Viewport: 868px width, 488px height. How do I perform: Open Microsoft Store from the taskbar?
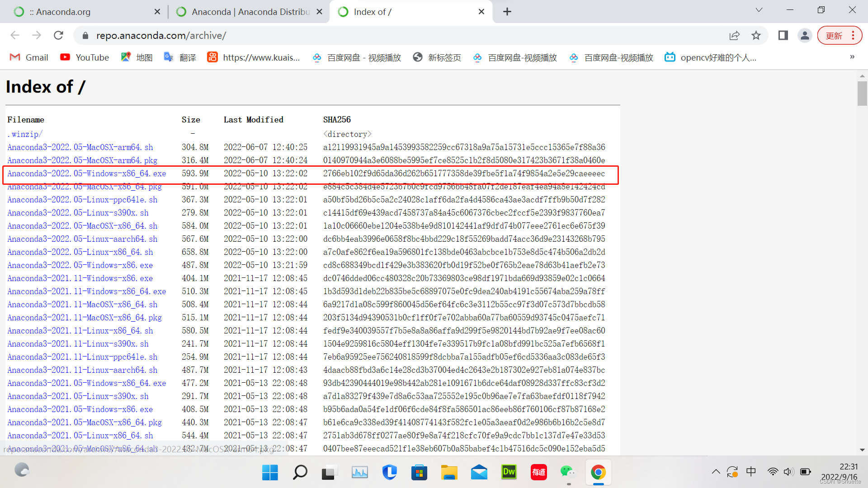[419, 472]
